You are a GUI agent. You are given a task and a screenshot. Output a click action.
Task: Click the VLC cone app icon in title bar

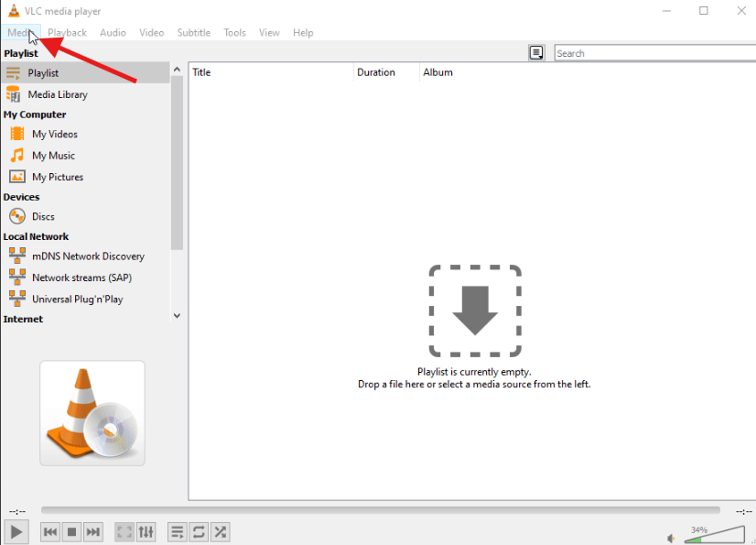(14, 11)
